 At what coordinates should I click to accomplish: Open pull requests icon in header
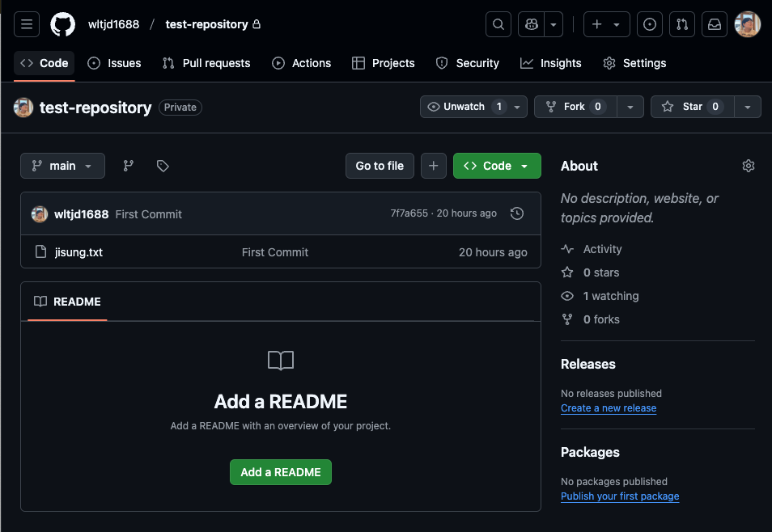click(x=682, y=24)
